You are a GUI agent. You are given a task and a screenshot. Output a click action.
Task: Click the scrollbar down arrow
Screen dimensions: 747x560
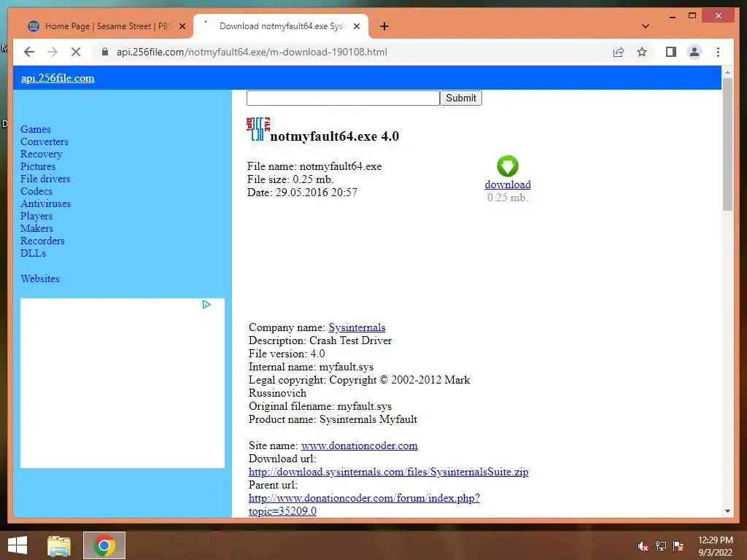(x=727, y=511)
